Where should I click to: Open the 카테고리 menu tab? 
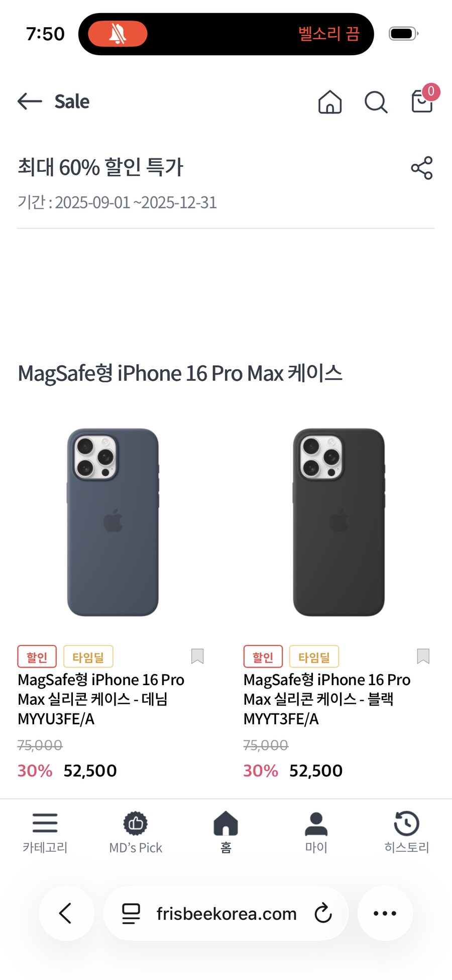pyautogui.click(x=45, y=832)
